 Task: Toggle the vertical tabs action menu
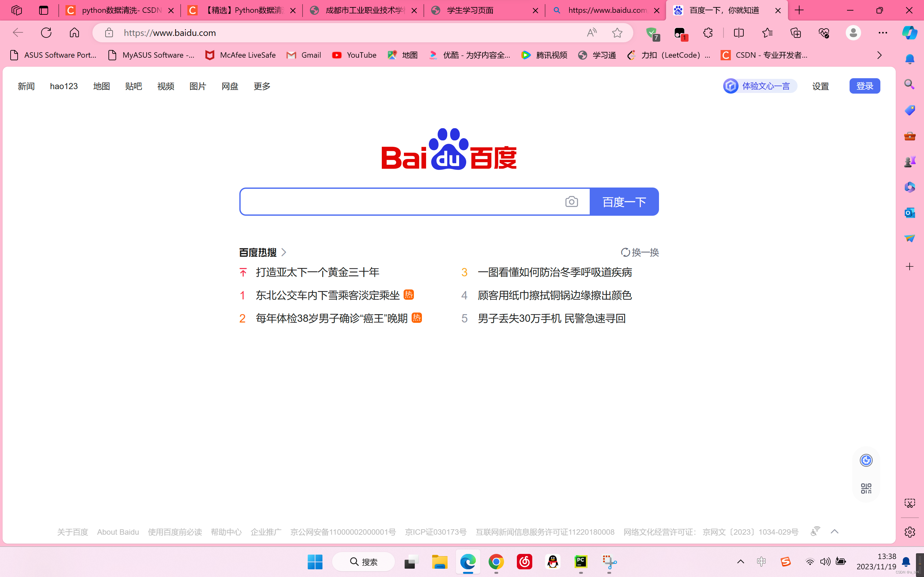click(44, 10)
